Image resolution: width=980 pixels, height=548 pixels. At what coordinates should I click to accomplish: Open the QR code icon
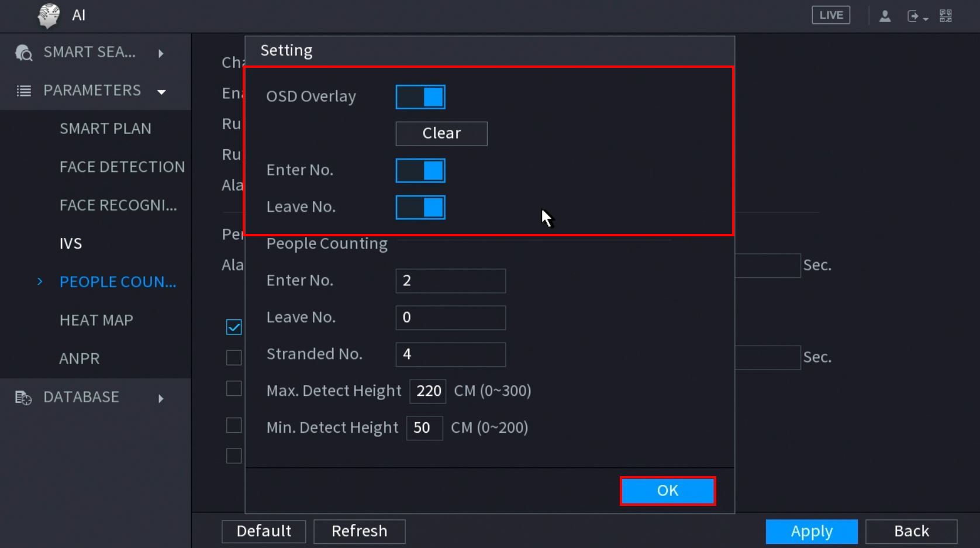(946, 16)
